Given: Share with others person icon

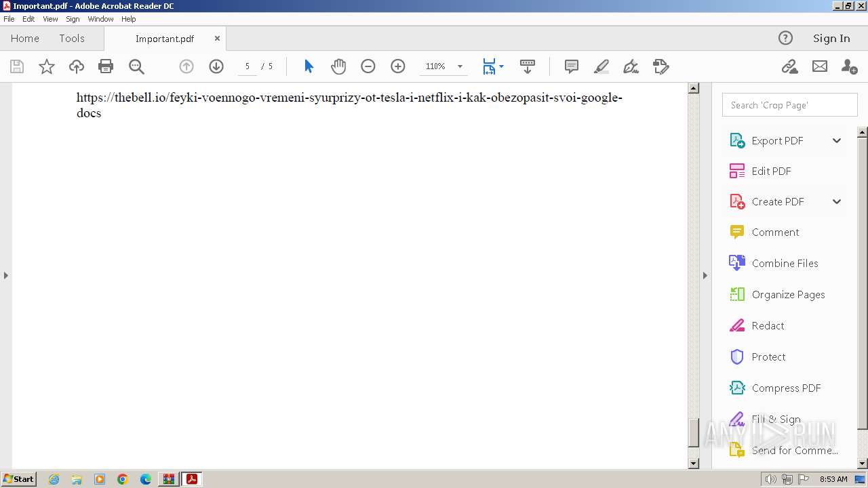Looking at the screenshot, I should pos(849,66).
